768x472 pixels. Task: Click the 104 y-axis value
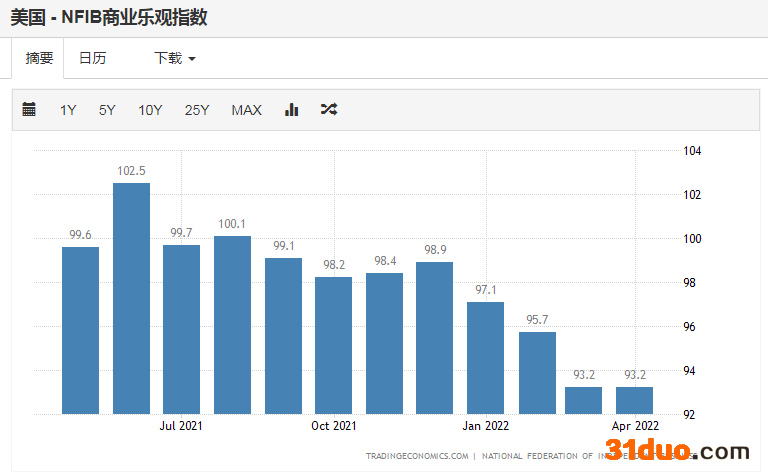(692, 151)
